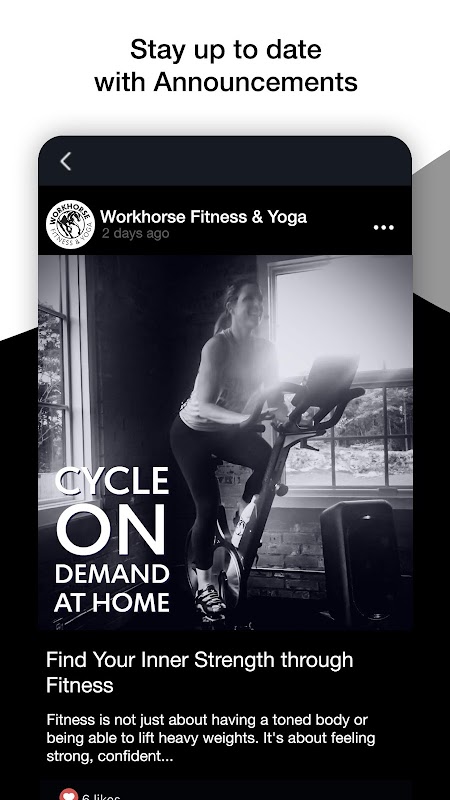Tap the post body text starting "Fitness is not just"
Screen dimensions: 450x800
coord(211,738)
